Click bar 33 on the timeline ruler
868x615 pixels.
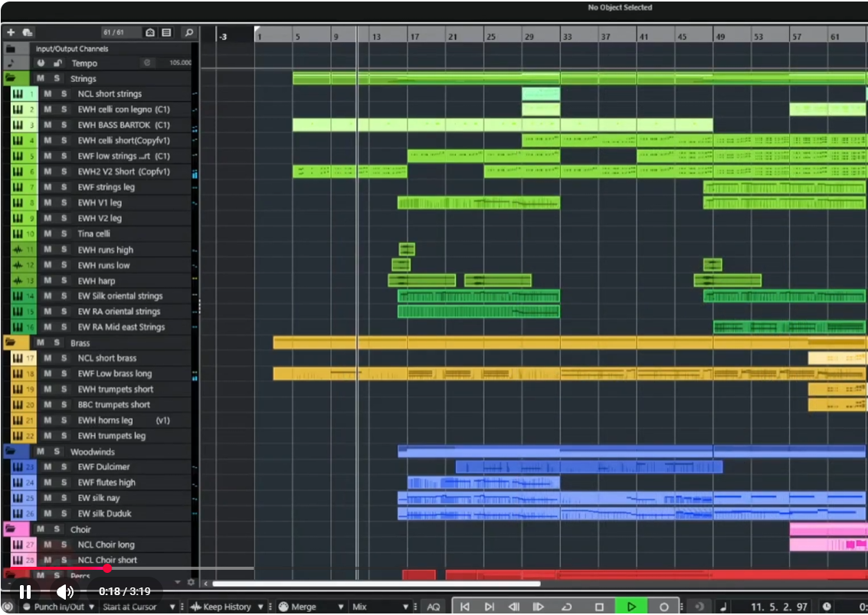coord(567,37)
